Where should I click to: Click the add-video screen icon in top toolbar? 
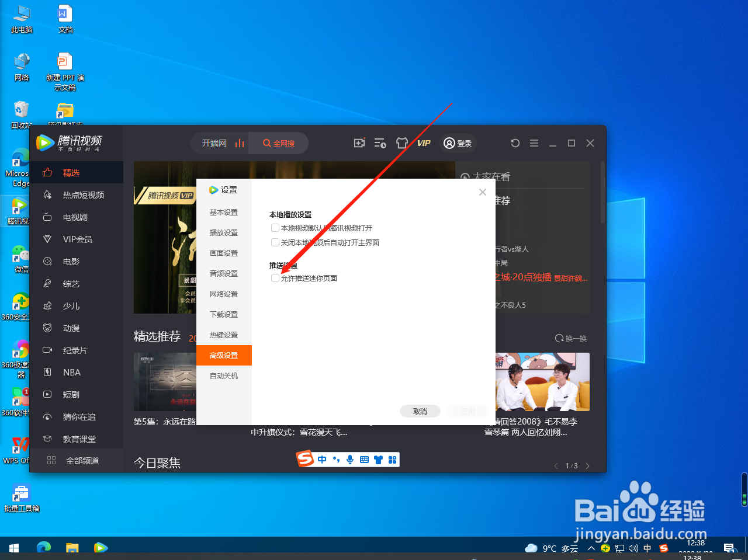359,143
